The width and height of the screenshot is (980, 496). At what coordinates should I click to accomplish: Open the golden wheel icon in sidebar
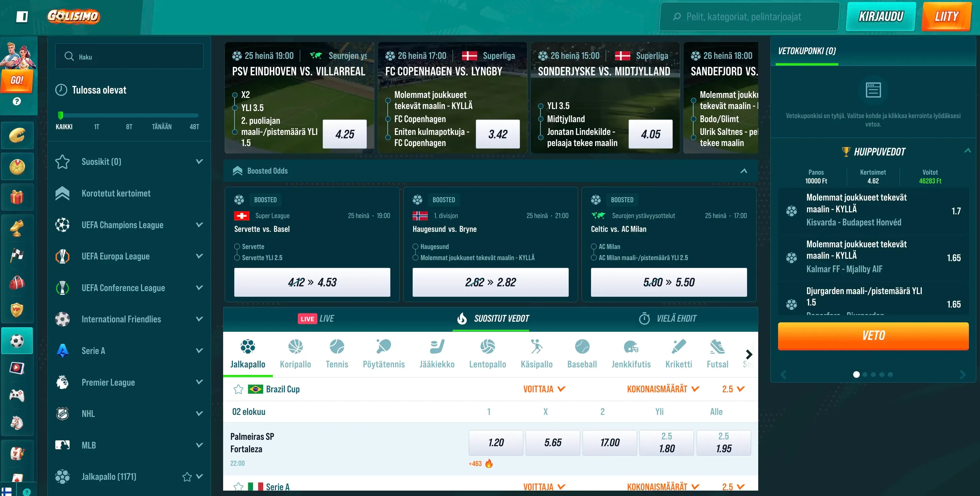[17, 167]
